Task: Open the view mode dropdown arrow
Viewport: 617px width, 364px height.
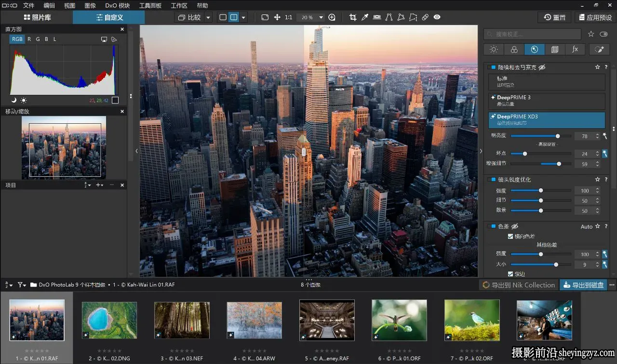Action: [243, 17]
